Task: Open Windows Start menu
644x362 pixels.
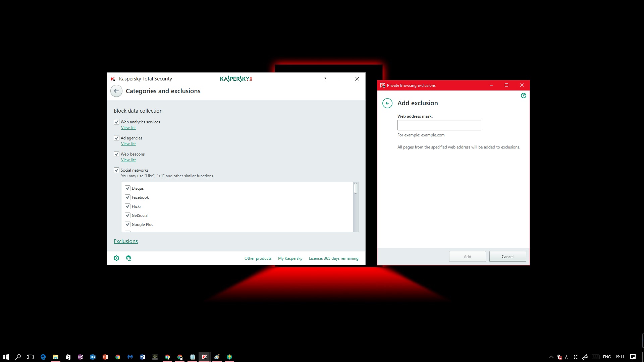Action: click(x=6, y=357)
